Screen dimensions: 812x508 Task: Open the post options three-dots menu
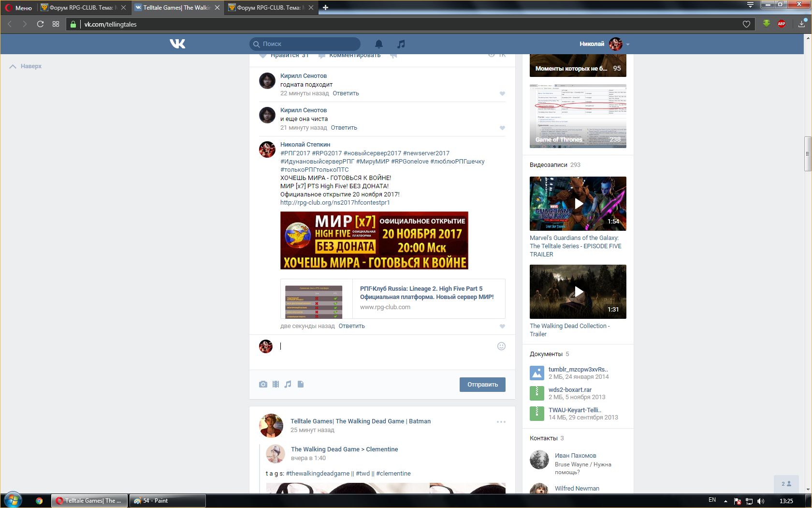pos(501,422)
